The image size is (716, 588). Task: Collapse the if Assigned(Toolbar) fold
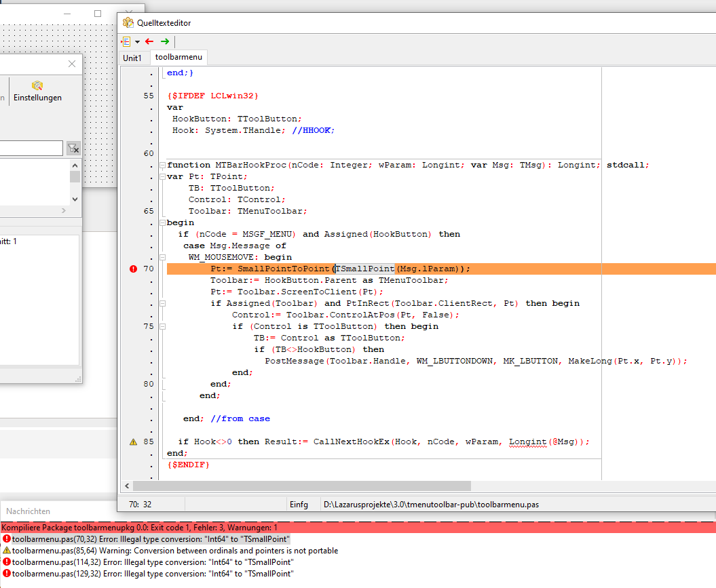163,303
